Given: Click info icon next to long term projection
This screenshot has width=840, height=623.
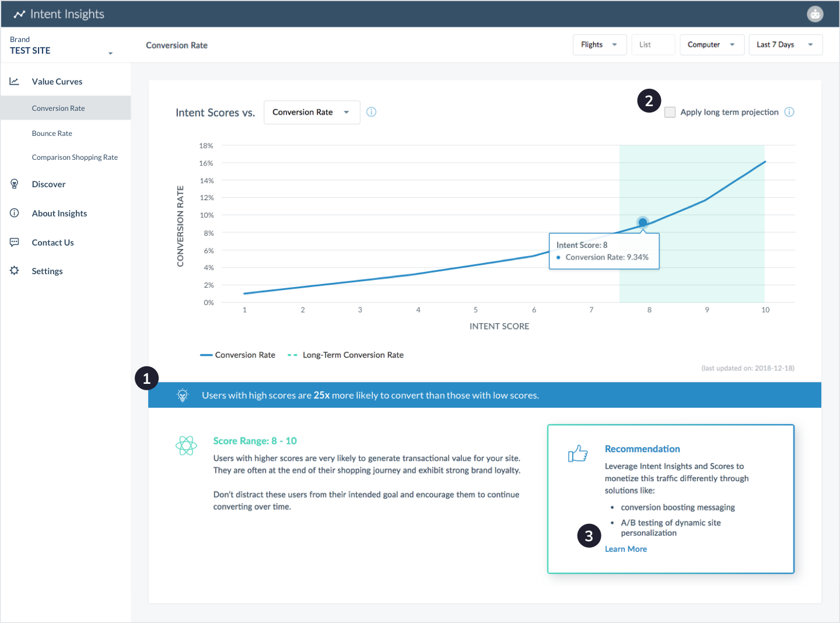Looking at the screenshot, I should point(789,112).
